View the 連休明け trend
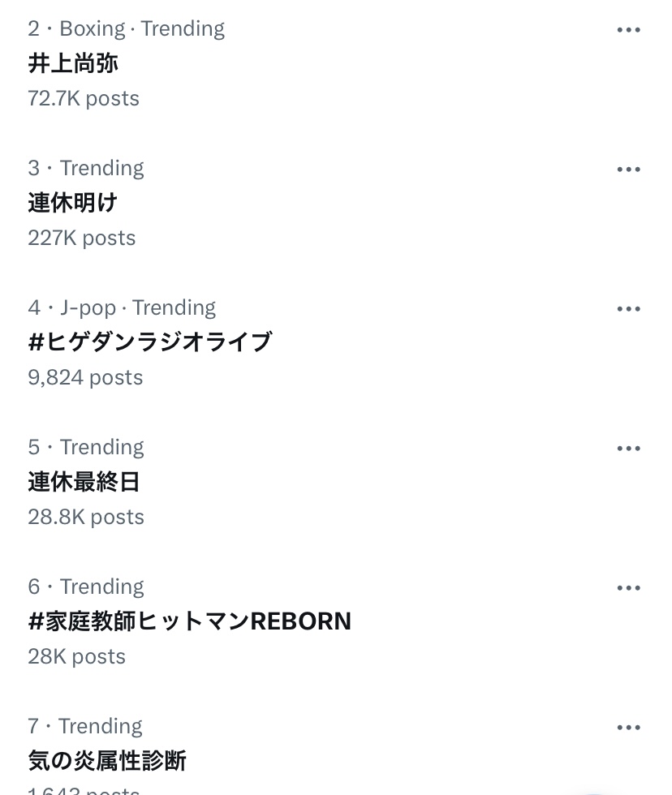This screenshot has width=672, height=795. tap(73, 203)
